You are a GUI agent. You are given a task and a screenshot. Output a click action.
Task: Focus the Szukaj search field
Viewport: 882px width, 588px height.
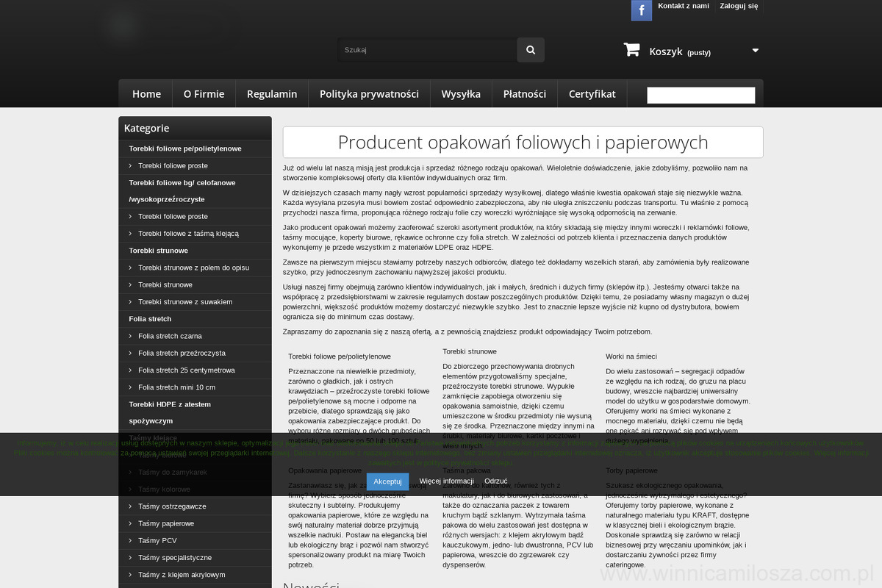point(426,50)
